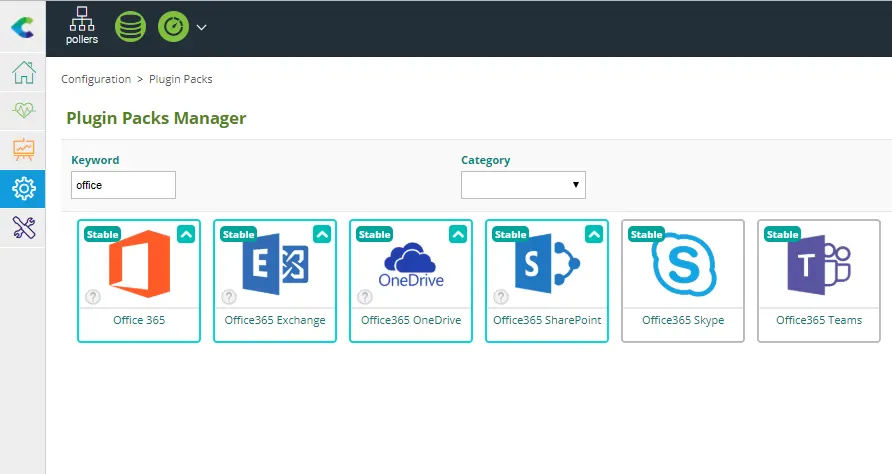Click the green database status icon
The image size is (892, 474).
130,27
